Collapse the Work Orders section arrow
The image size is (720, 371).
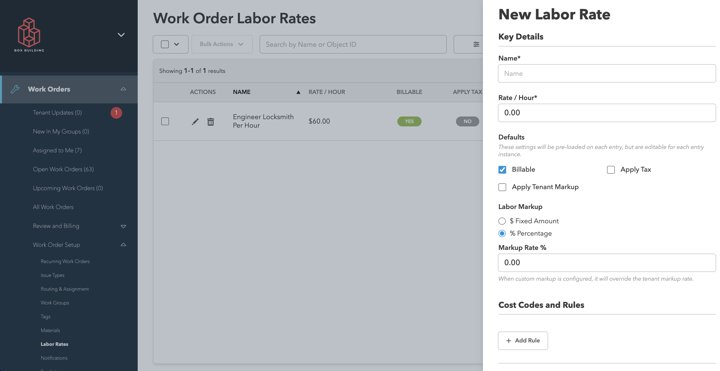click(123, 89)
